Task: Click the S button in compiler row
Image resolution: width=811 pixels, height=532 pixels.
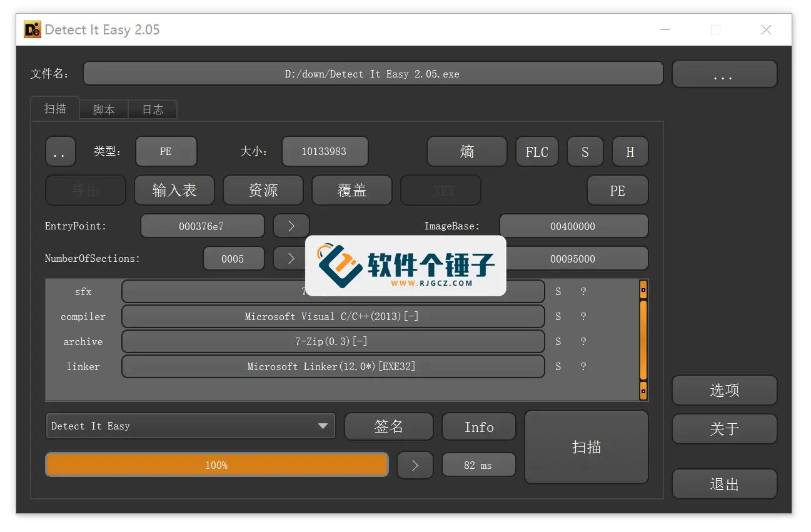Action: 558,316
